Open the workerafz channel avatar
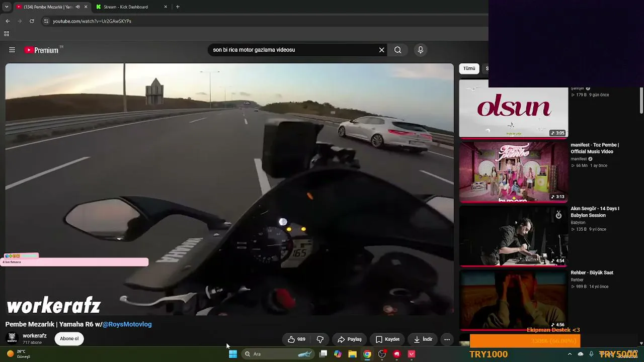644x362 pixels. (x=12, y=338)
